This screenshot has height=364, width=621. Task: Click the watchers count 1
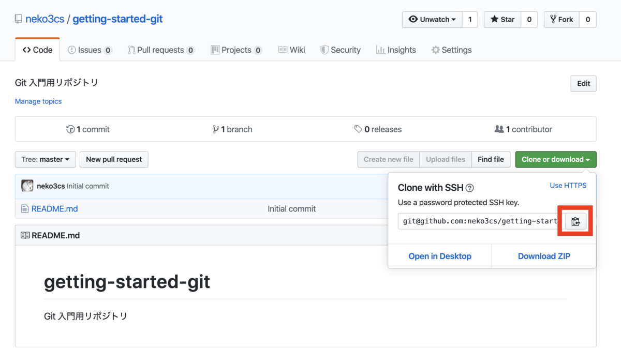click(470, 20)
